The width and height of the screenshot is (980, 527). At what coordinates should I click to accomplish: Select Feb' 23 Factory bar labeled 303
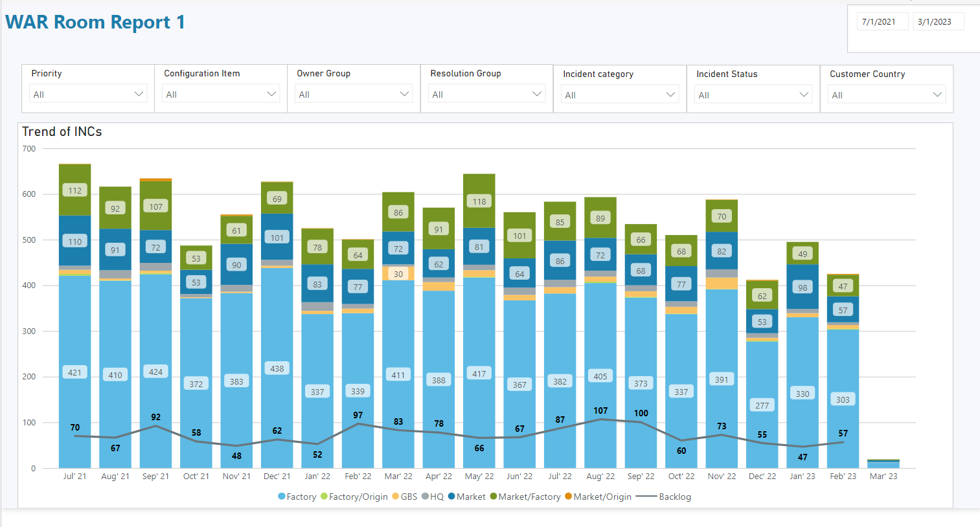point(843,399)
